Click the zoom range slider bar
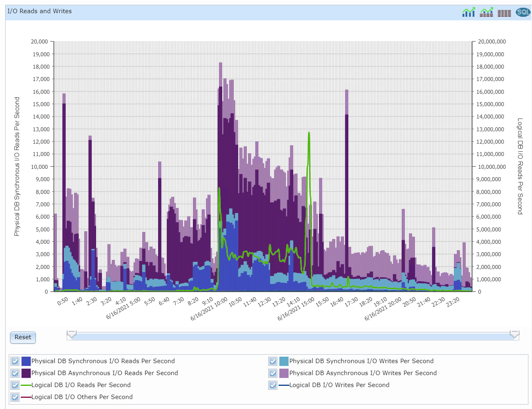The image size is (532, 409). [293, 336]
